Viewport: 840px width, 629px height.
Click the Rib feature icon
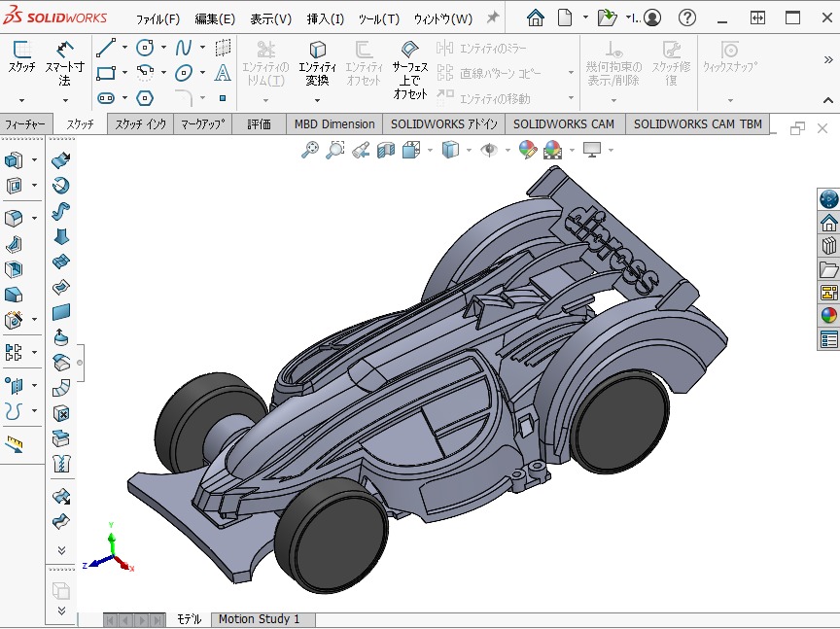(x=14, y=244)
